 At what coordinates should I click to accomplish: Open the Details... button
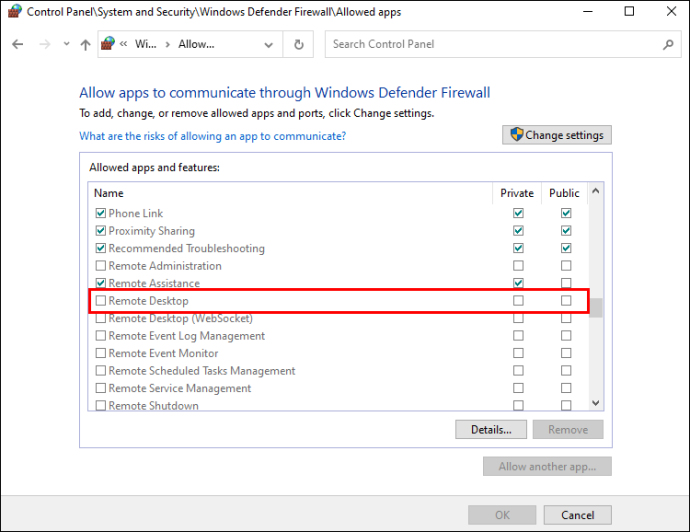point(491,429)
